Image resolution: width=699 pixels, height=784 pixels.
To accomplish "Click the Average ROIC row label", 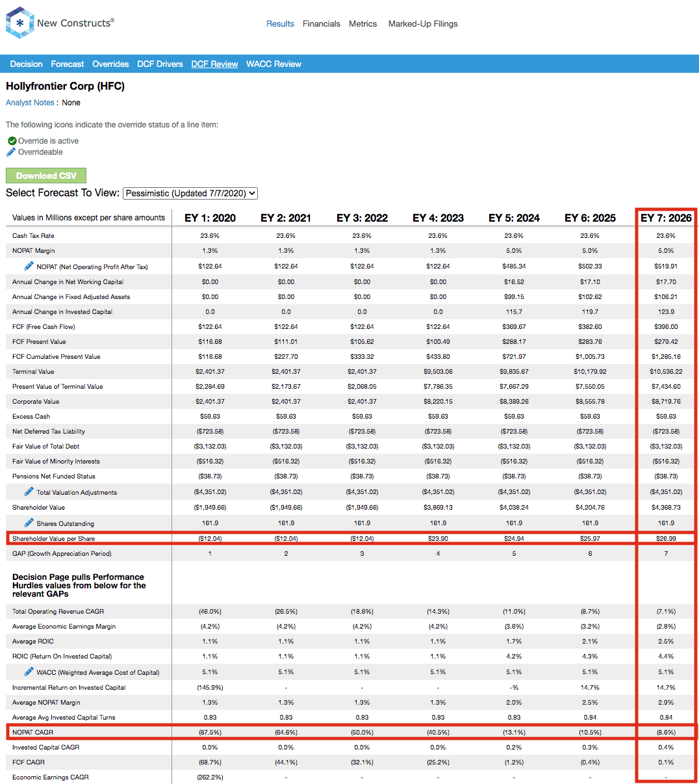I will coord(33,642).
